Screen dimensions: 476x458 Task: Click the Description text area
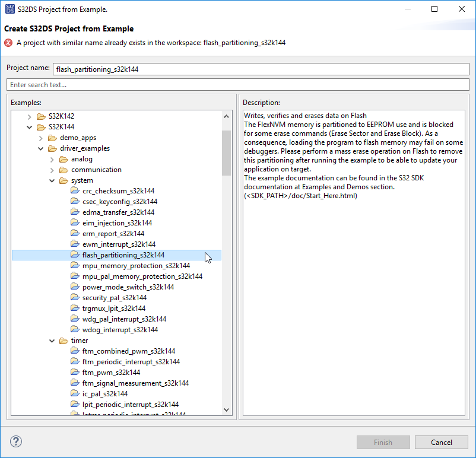click(354, 263)
